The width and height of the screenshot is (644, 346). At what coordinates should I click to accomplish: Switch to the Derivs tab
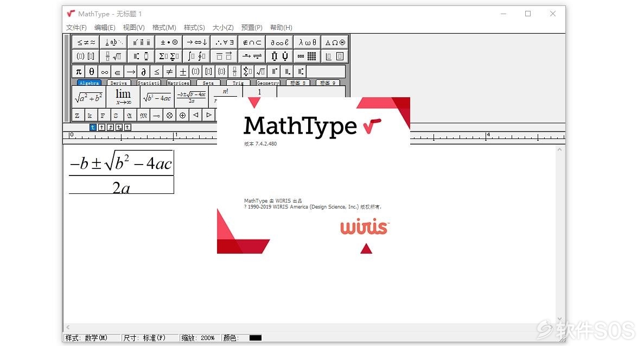(x=119, y=83)
